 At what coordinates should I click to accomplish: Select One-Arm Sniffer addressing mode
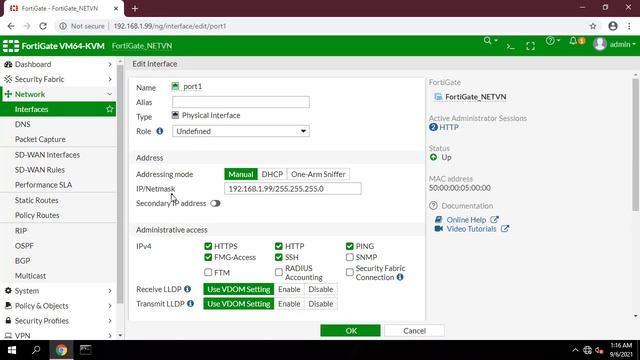pyautogui.click(x=318, y=174)
